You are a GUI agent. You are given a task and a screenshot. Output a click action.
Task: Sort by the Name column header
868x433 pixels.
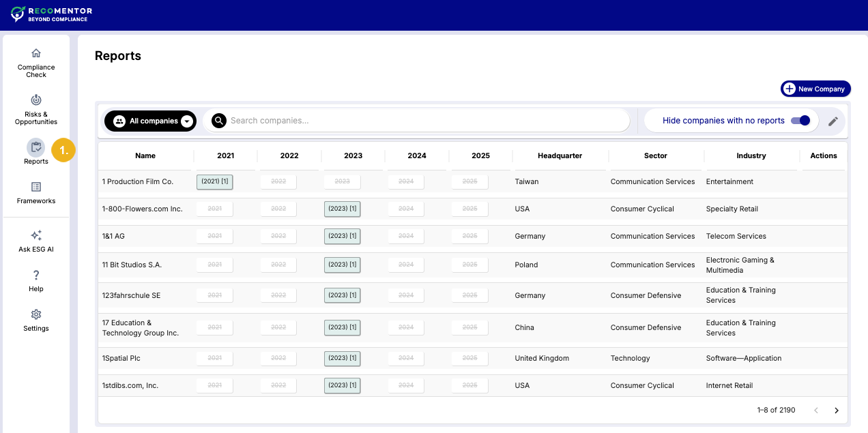click(145, 155)
